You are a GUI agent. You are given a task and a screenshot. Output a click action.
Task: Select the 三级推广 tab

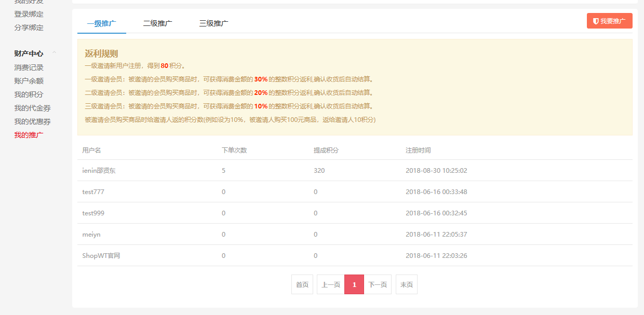(213, 23)
